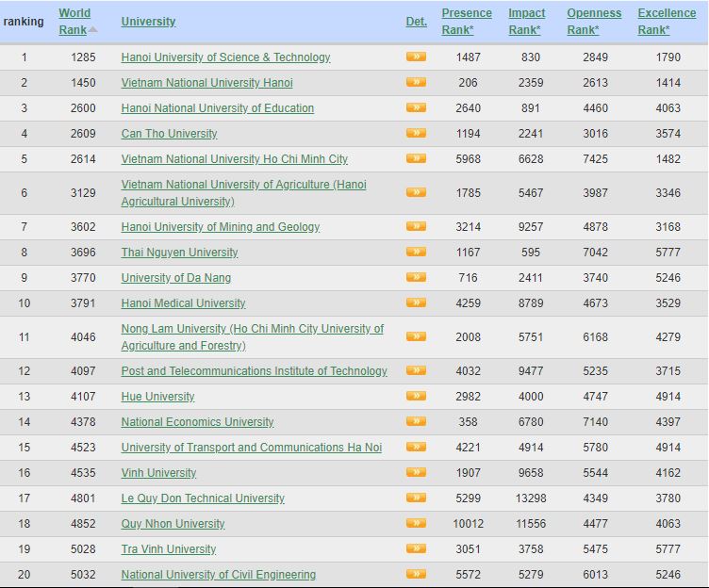Open details arrow for National University of Civil Engineering
Screen dimensions: 709x588
(x=416, y=574)
